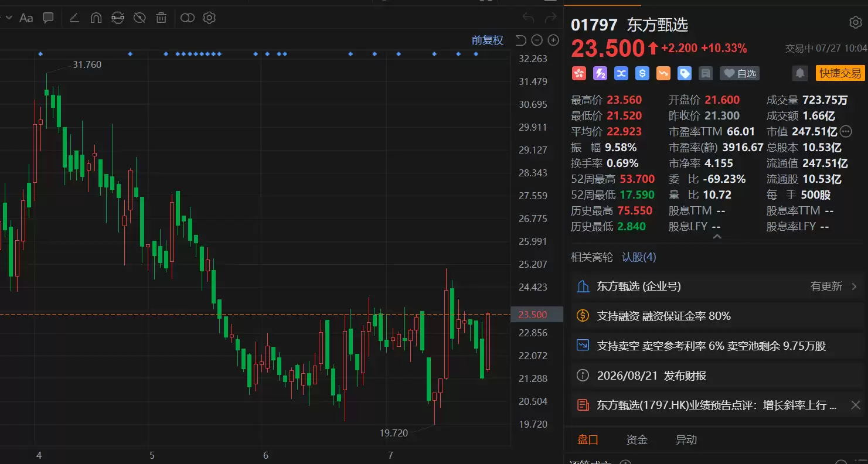
Task: Click the blue shuffle arrows icon
Action: [x=621, y=73]
